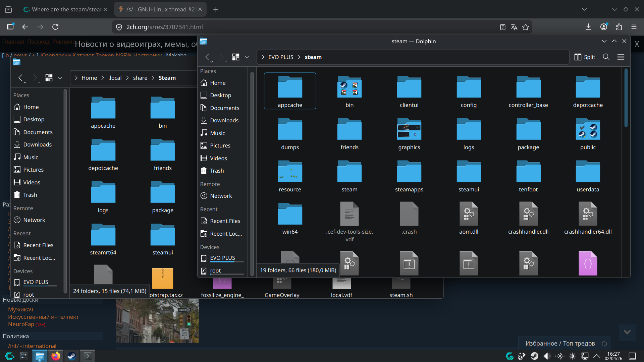Switch to the 'Where are the steam' tab
The image size is (644, 362).
pos(65,9)
